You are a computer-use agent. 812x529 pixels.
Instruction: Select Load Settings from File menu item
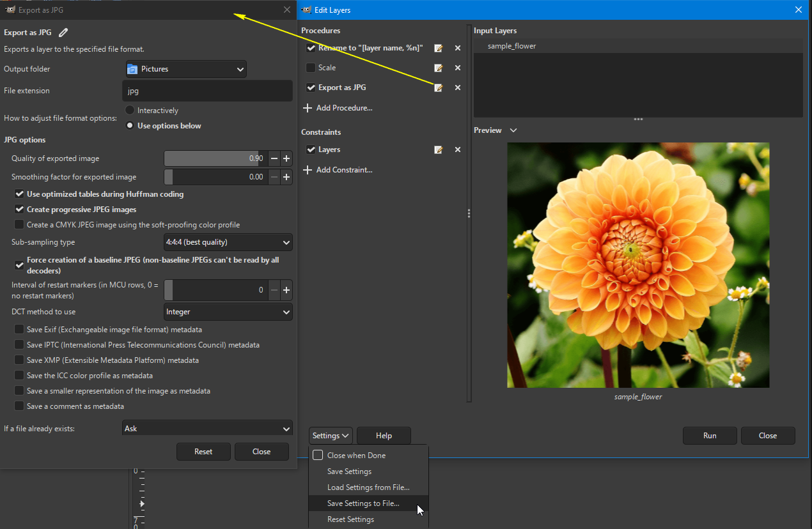(368, 487)
